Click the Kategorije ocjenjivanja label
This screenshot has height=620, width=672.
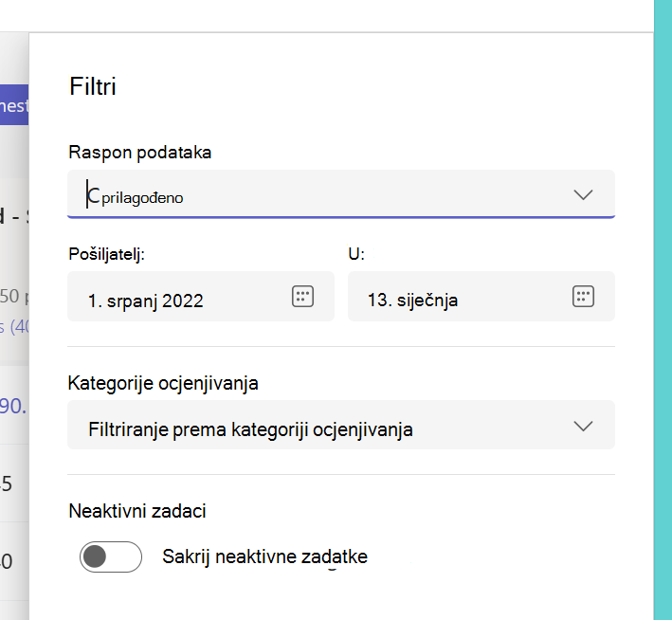[x=163, y=383]
